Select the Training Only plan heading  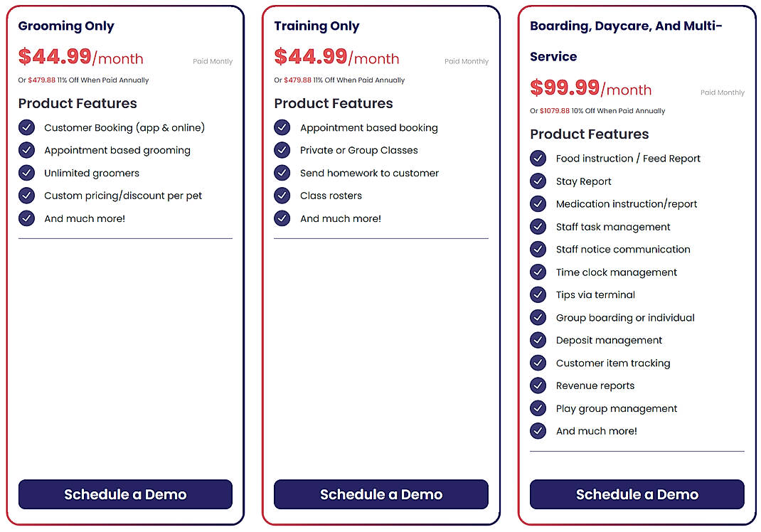pyautogui.click(x=316, y=26)
